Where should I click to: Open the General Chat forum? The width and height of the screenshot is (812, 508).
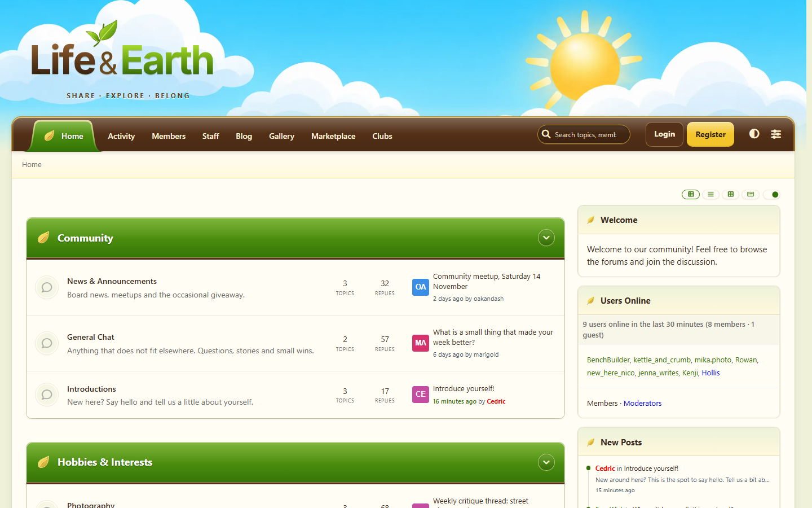click(90, 337)
